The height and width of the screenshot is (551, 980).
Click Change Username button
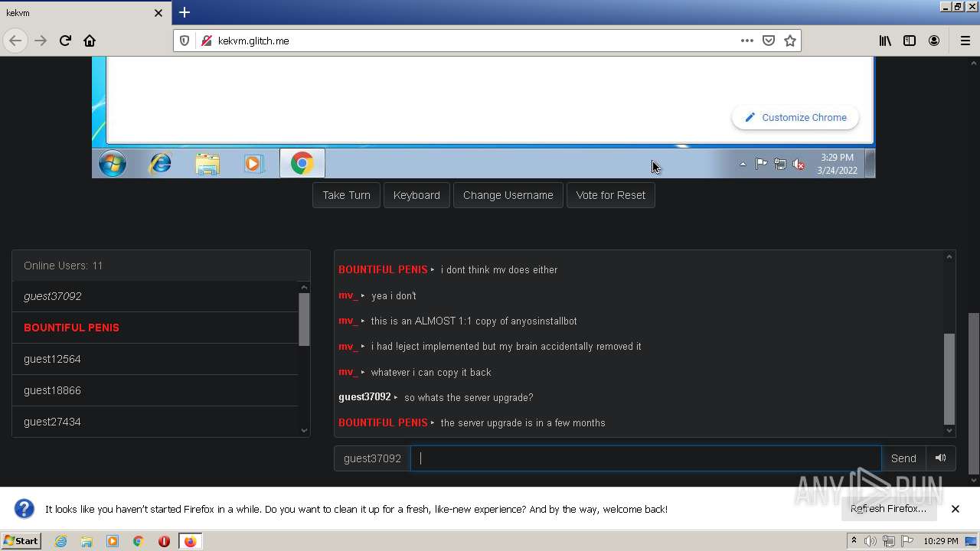tap(508, 195)
